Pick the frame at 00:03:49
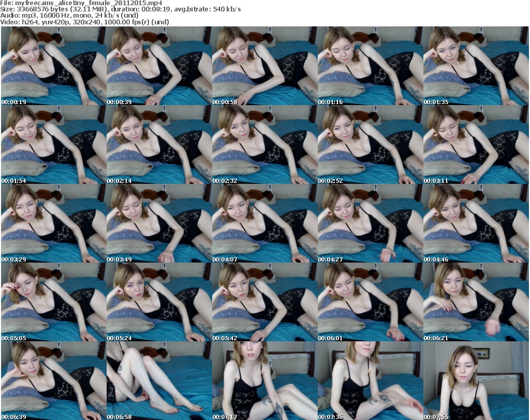This screenshot has width=530, height=420. click(x=159, y=223)
